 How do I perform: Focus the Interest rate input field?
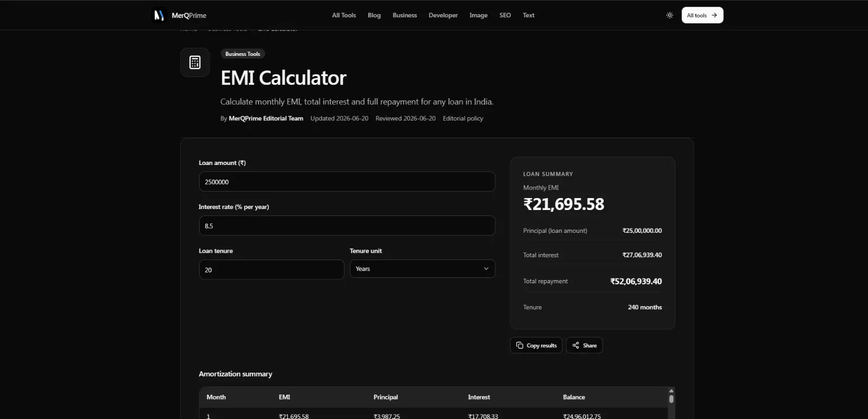pos(347,226)
